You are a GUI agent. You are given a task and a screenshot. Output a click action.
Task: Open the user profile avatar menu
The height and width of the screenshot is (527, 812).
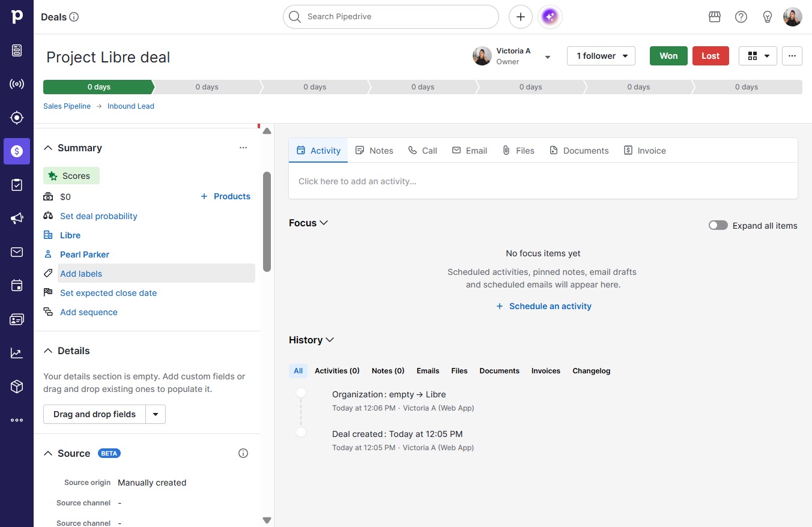(x=793, y=17)
